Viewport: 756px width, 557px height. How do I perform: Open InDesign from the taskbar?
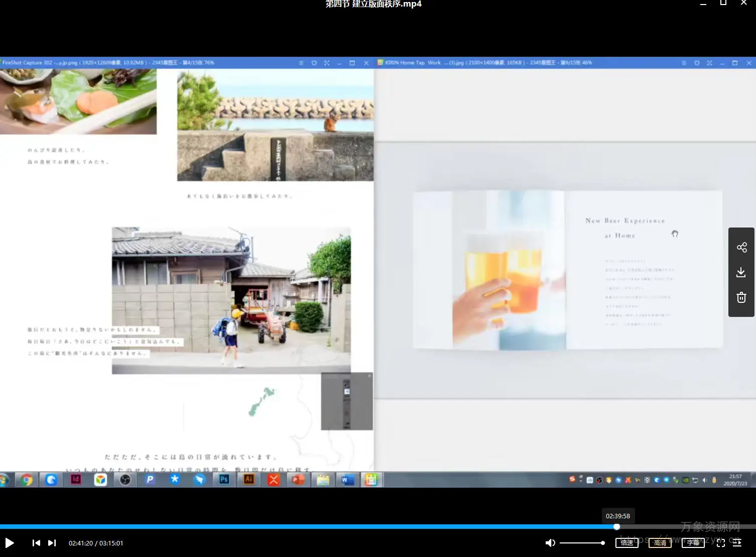[76, 480]
